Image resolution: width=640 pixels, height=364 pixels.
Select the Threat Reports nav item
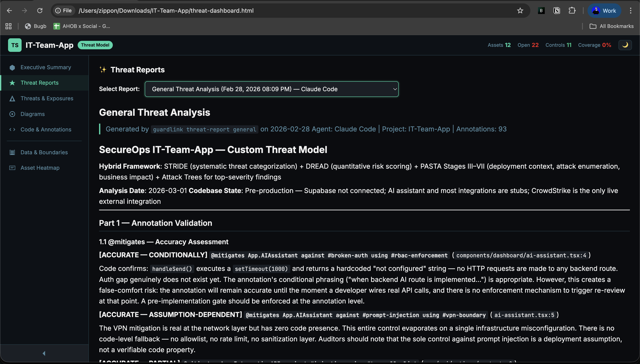pos(40,83)
